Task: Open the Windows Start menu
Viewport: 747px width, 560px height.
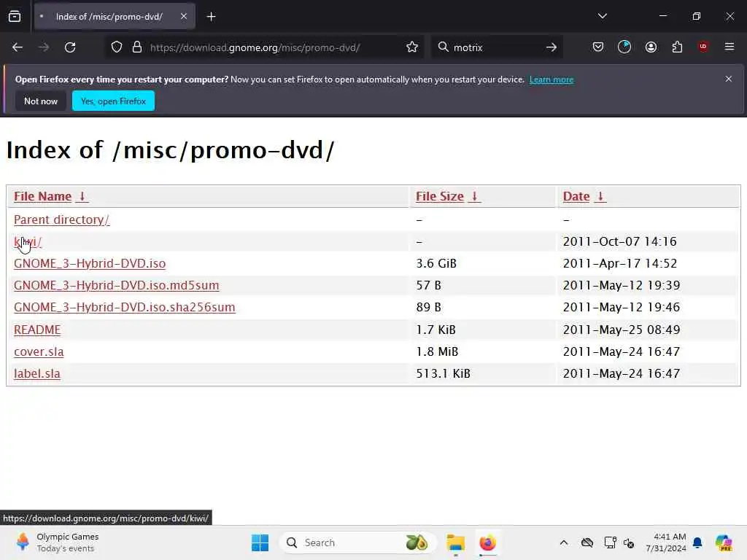Action: coord(260,542)
